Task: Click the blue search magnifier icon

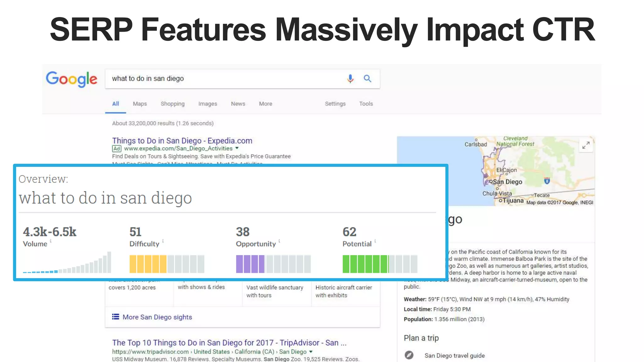Action: pyautogui.click(x=367, y=79)
